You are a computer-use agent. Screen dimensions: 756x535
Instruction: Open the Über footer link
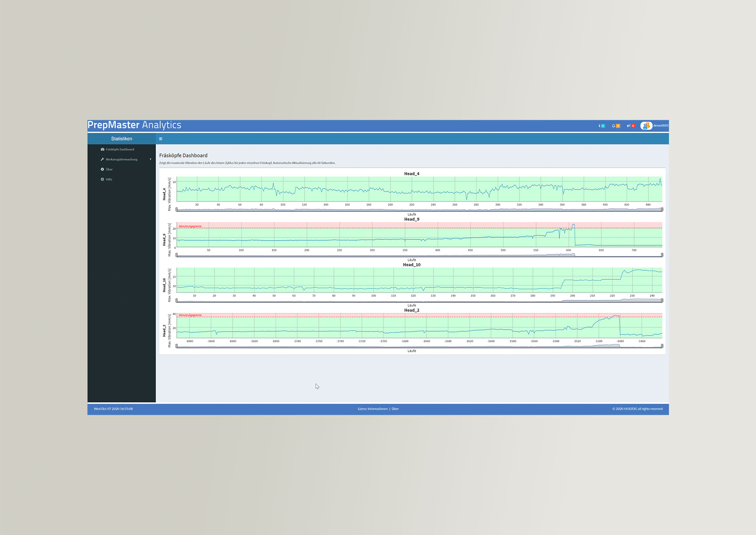[395, 409]
